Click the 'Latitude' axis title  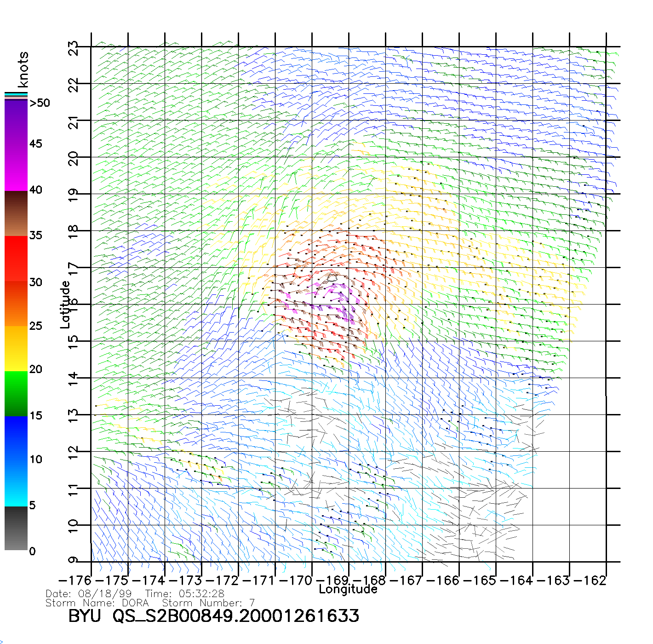65,305
